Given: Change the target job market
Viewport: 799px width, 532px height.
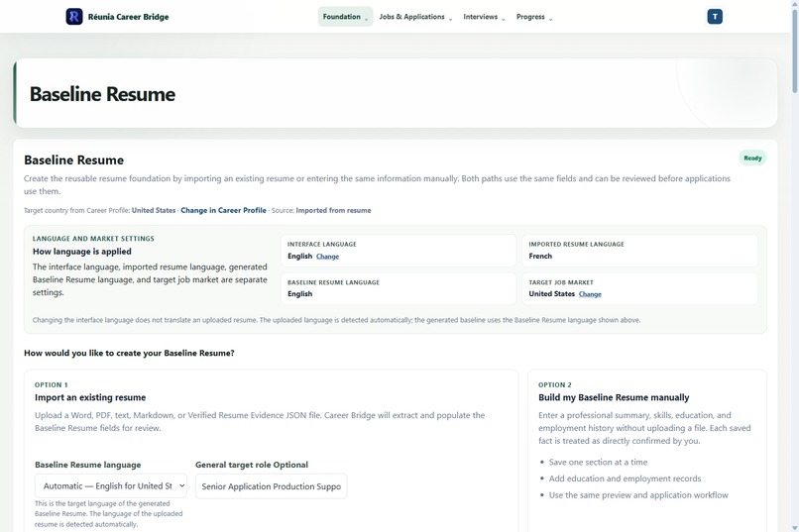Looking at the screenshot, I should point(590,294).
